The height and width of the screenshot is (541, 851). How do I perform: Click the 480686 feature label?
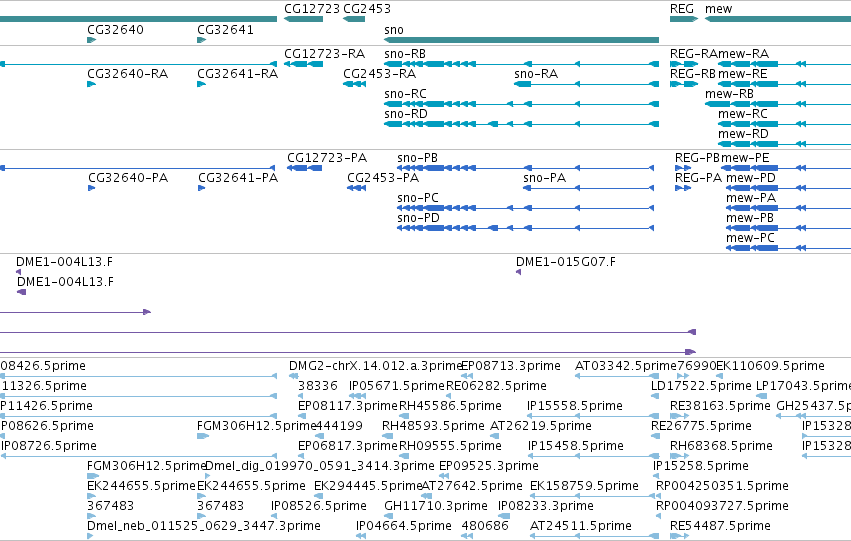coord(485,526)
